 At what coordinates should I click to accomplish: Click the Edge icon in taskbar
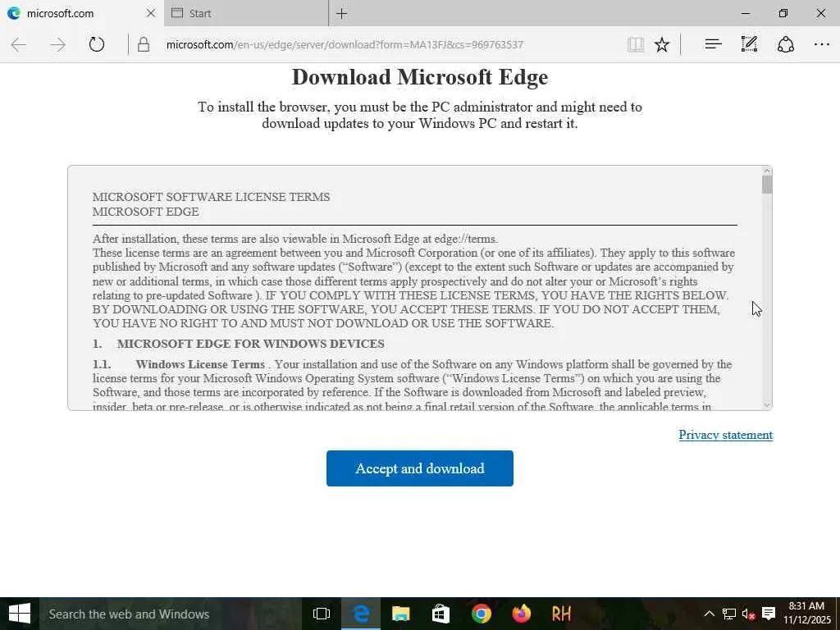tap(361, 614)
